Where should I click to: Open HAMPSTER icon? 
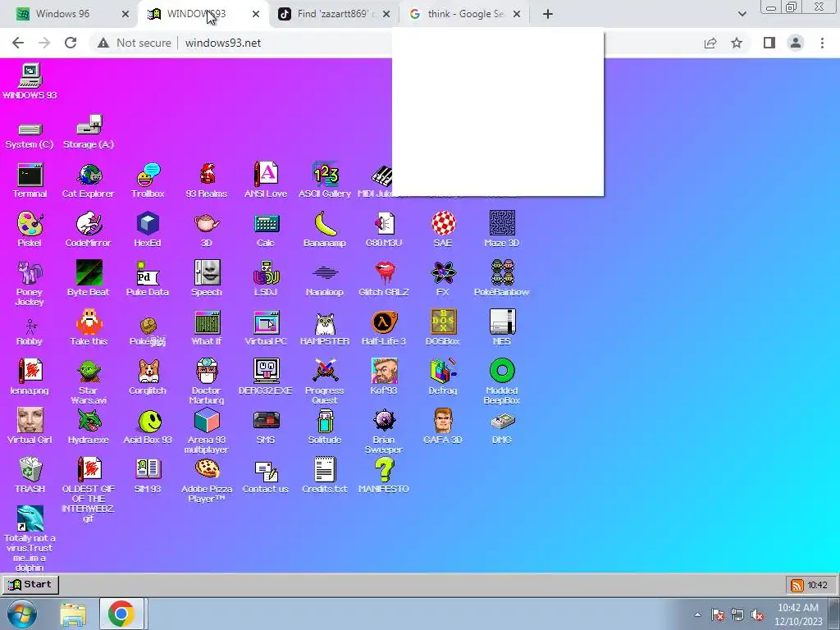(325, 328)
